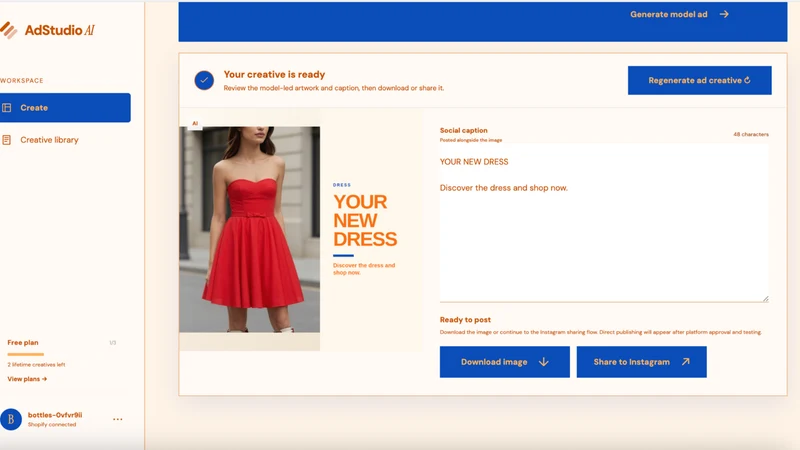Click the 2 lifetime creatives left text
The image size is (800, 450).
(x=36, y=365)
